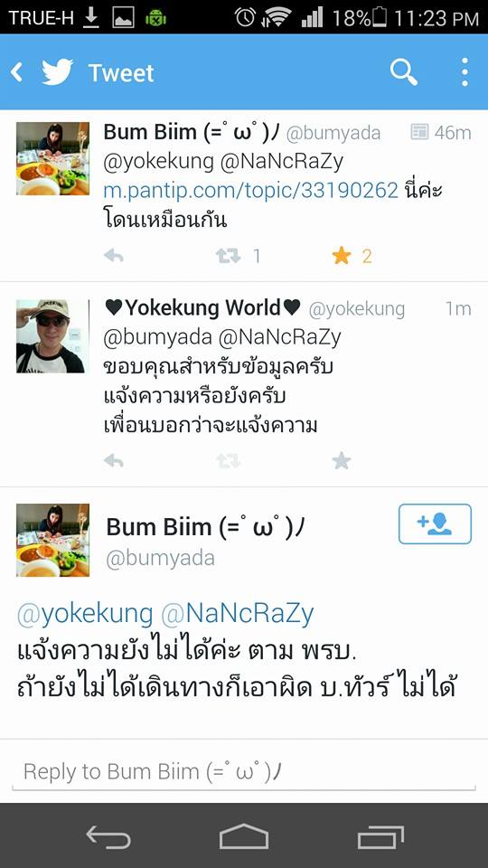Reply to Yokekung World tweet
This screenshot has height=868, width=488.
[x=114, y=460]
